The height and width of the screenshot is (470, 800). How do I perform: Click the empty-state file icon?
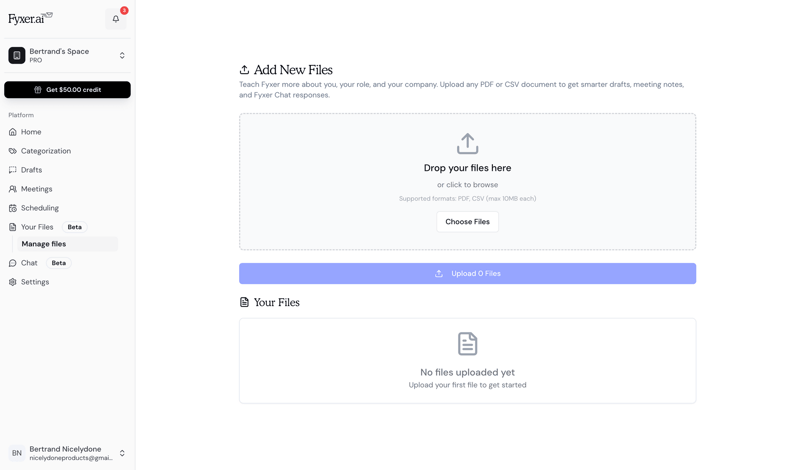[467, 343]
